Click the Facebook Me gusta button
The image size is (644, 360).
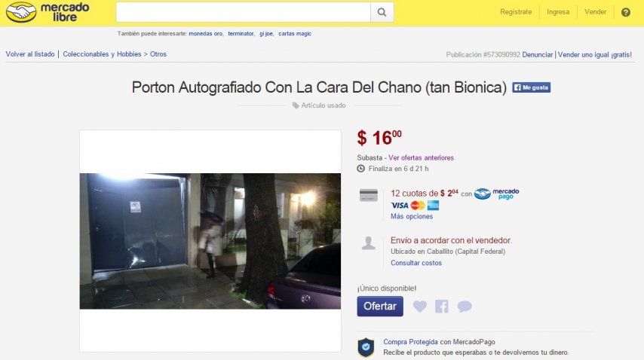click(x=531, y=87)
